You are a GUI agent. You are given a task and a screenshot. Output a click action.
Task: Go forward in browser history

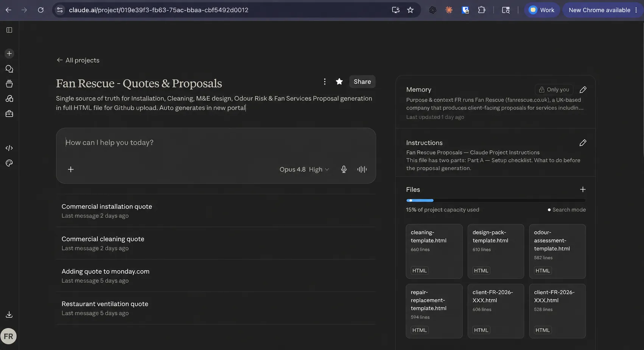[x=24, y=10]
